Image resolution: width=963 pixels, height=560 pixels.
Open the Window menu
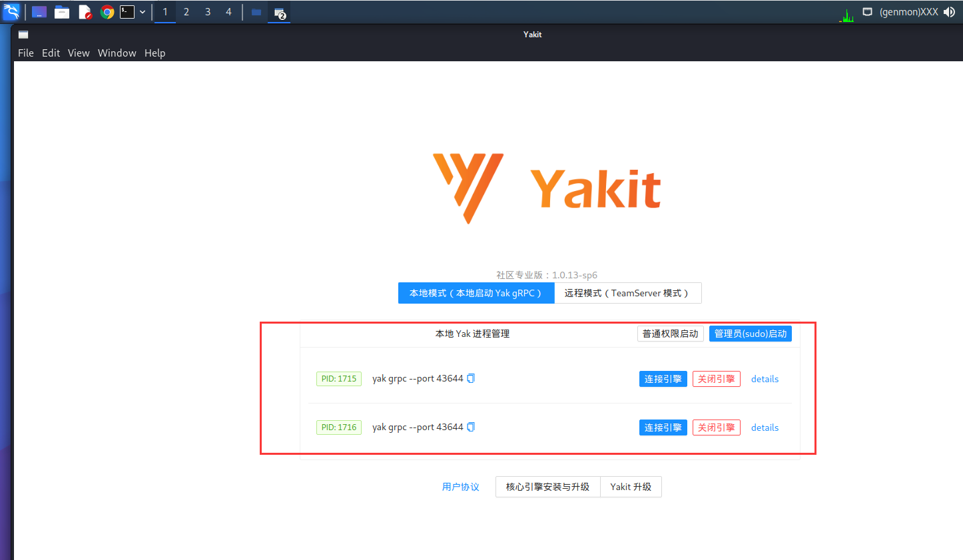pos(117,53)
